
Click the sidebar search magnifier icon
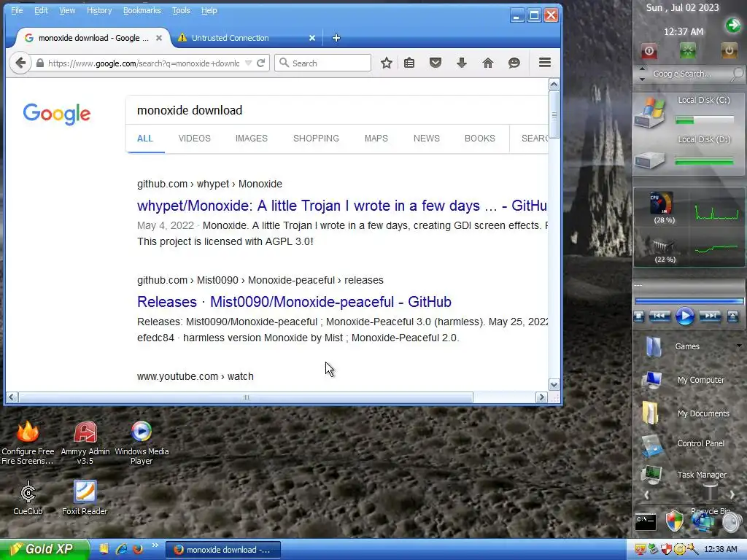click(737, 74)
